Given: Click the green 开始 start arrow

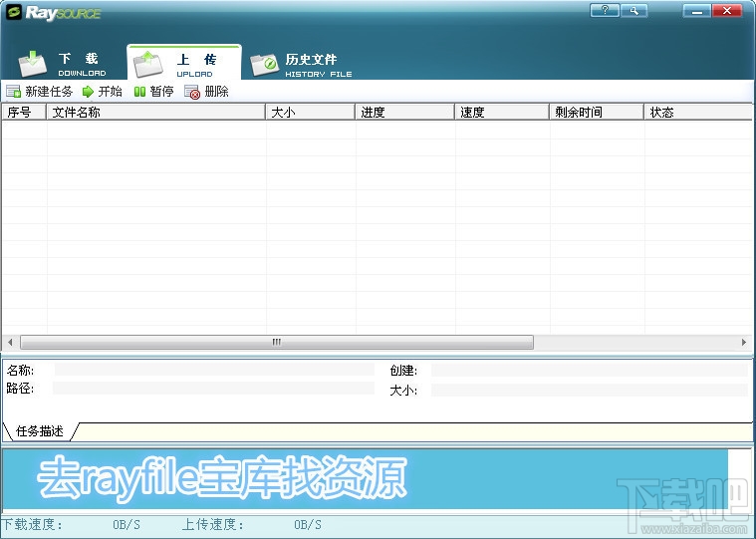Looking at the screenshot, I should tap(88, 91).
